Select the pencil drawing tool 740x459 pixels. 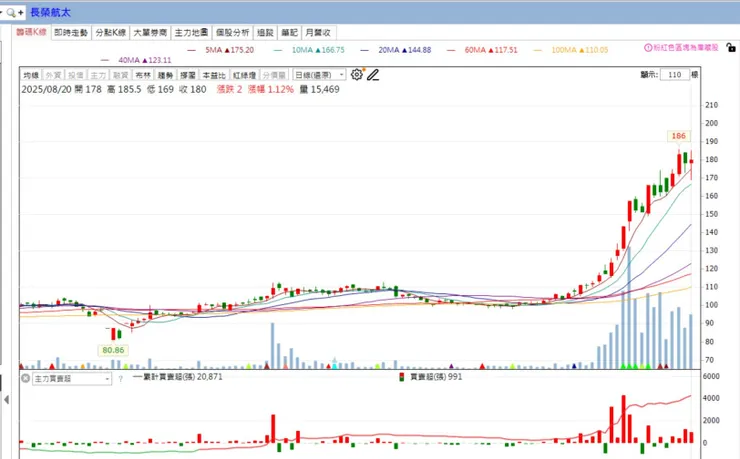point(373,75)
